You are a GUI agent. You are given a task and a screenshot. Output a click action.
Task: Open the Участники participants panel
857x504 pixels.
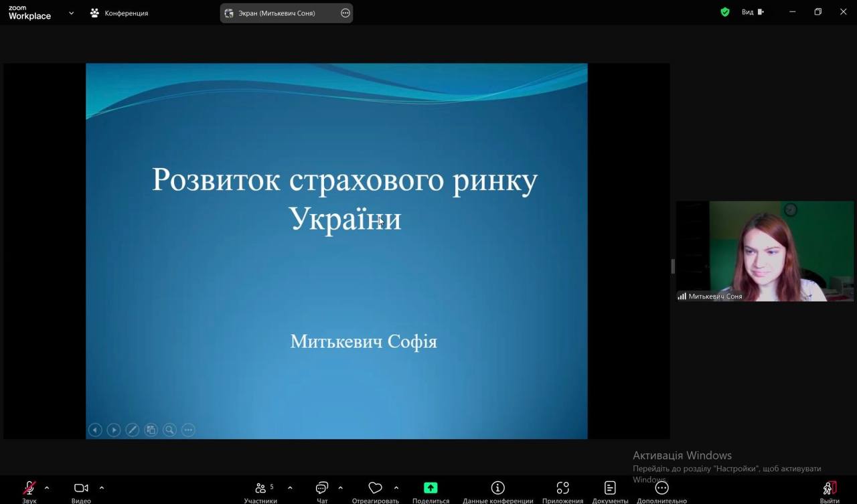click(260, 489)
